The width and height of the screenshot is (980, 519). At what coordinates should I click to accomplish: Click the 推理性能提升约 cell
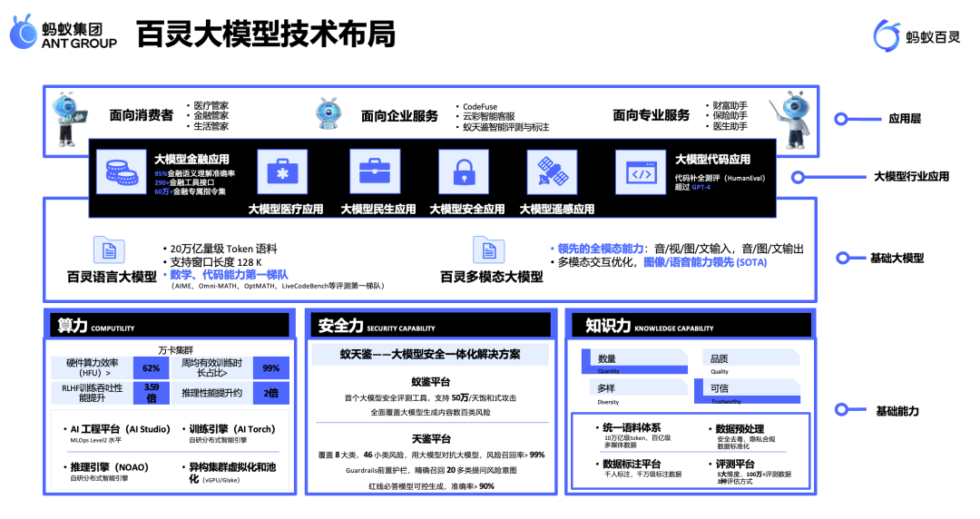pos(212,393)
